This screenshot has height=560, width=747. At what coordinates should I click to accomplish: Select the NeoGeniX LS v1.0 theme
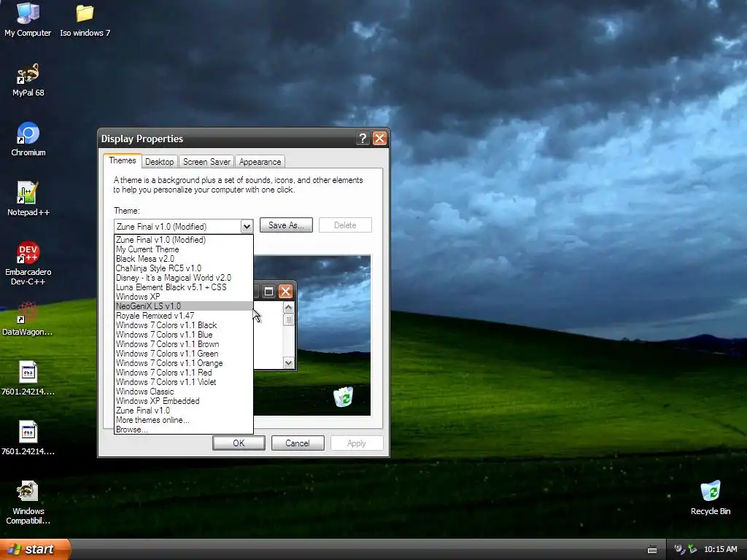(184, 306)
